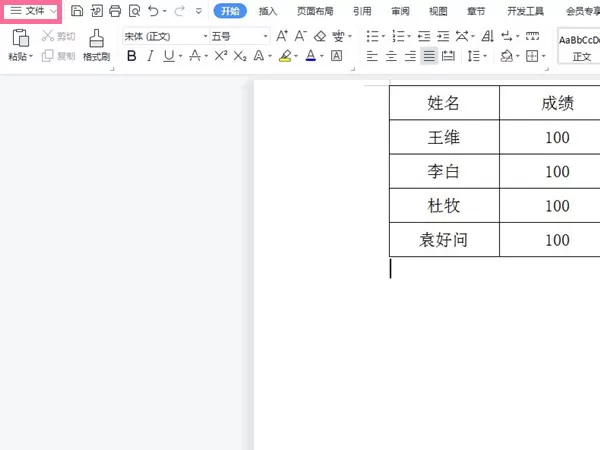Open the 视图 tab
The image size is (600, 450).
click(x=438, y=11)
